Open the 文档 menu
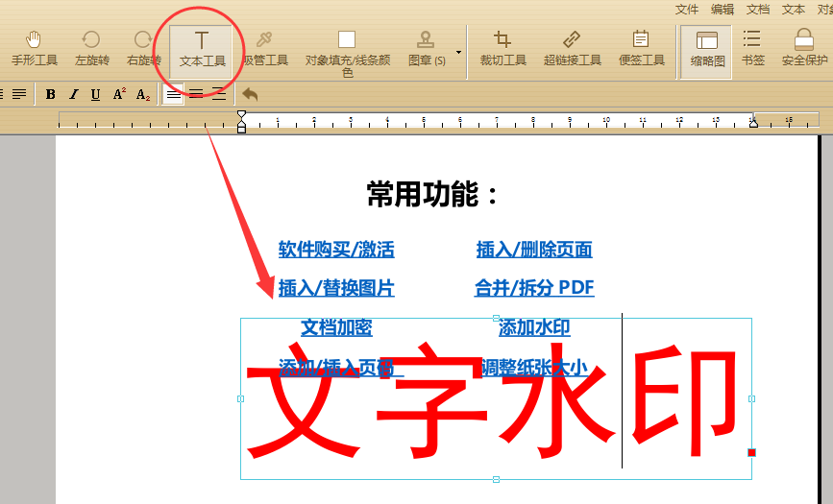The height and width of the screenshot is (504, 833). pyautogui.click(x=757, y=10)
